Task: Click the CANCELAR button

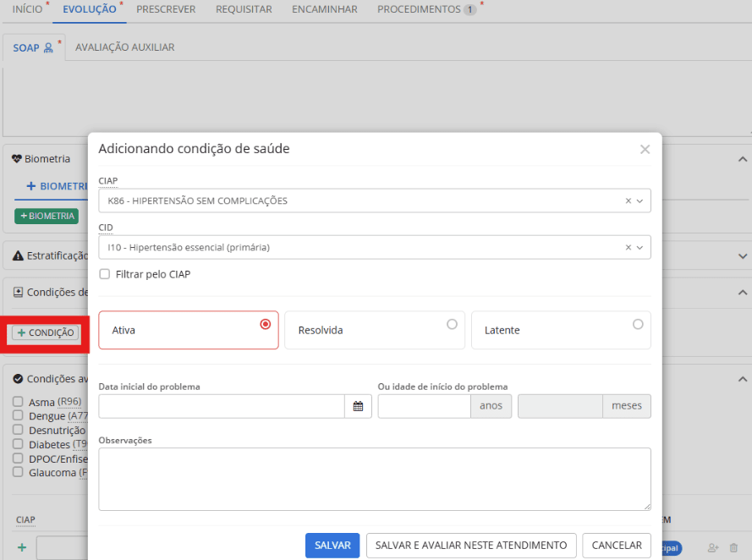Action: coord(617,546)
